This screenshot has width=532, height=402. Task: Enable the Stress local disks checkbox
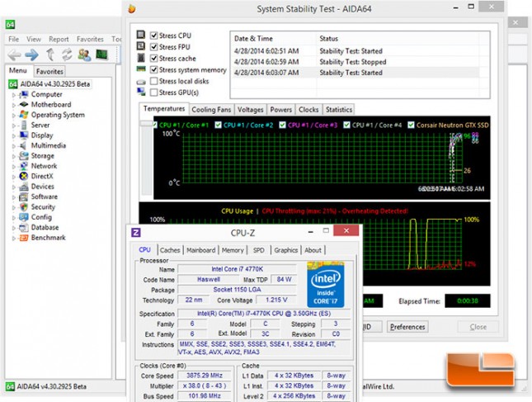click(x=153, y=81)
